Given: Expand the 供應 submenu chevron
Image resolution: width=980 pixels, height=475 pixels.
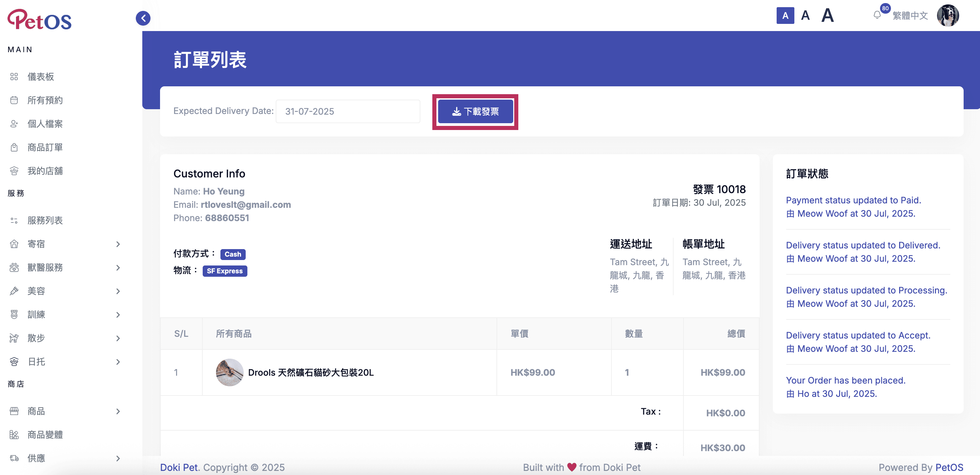Looking at the screenshot, I should (118, 459).
